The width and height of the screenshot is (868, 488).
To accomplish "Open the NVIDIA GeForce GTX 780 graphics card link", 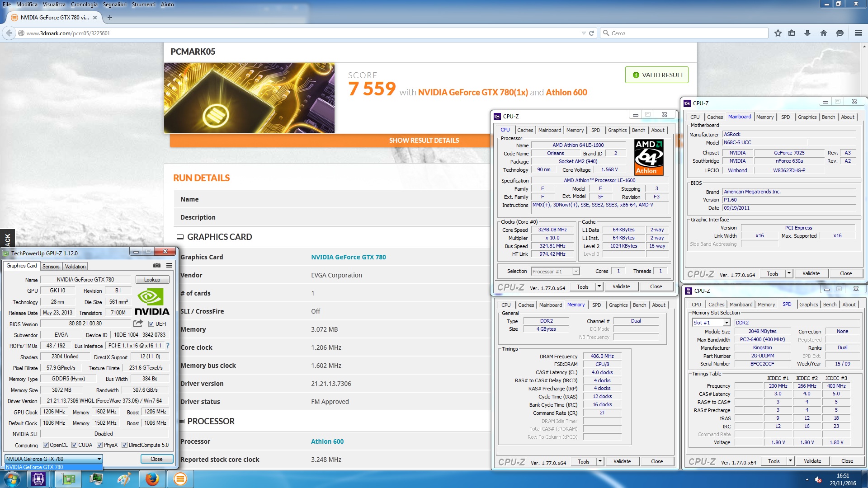I will pyautogui.click(x=348, y=257).
